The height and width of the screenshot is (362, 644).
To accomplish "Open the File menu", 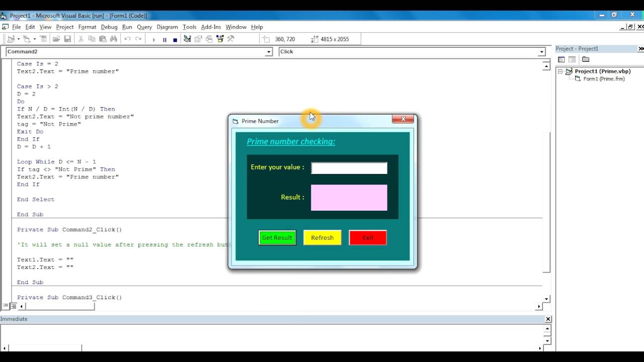I will point(17,27).
